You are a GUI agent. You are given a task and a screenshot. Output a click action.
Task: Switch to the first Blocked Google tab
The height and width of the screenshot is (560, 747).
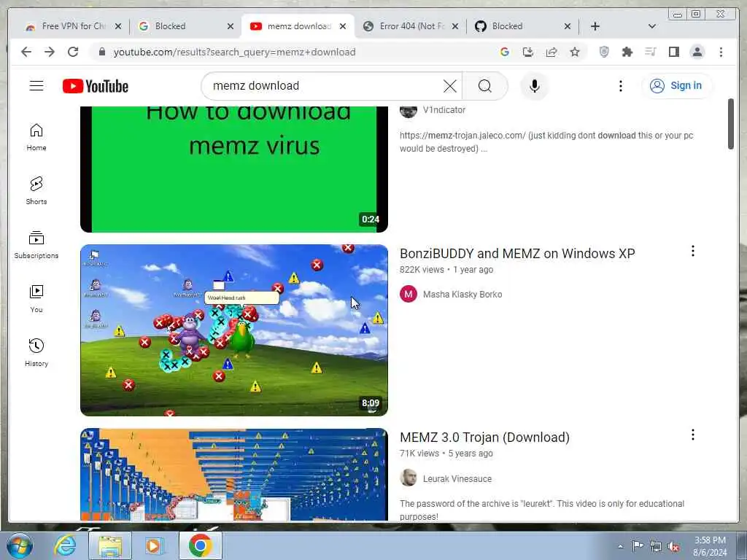click(x=186, y=26)
